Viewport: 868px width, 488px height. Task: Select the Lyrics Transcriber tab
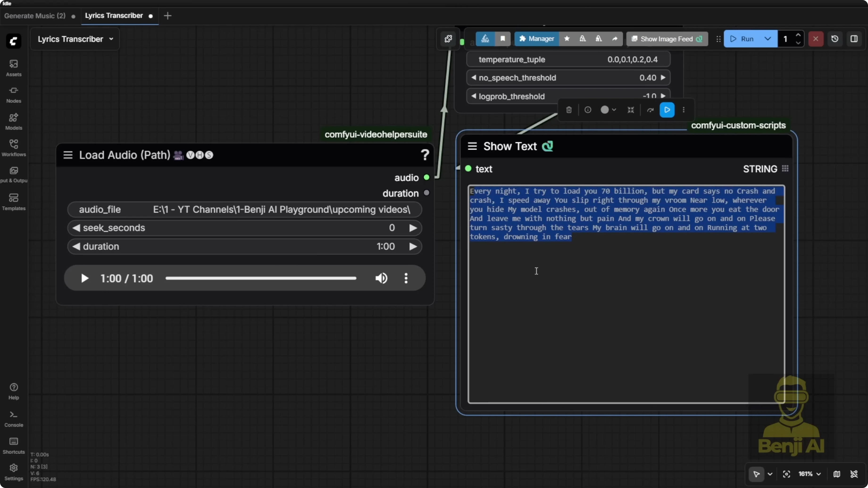pyautogui.click(x=113, y=16)
